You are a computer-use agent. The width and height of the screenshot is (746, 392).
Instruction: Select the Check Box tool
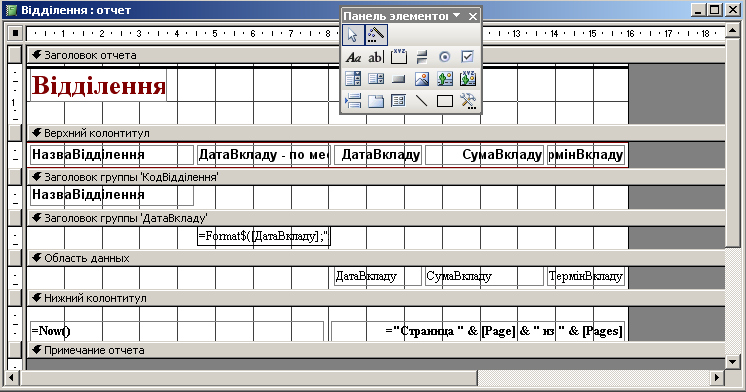467,57
